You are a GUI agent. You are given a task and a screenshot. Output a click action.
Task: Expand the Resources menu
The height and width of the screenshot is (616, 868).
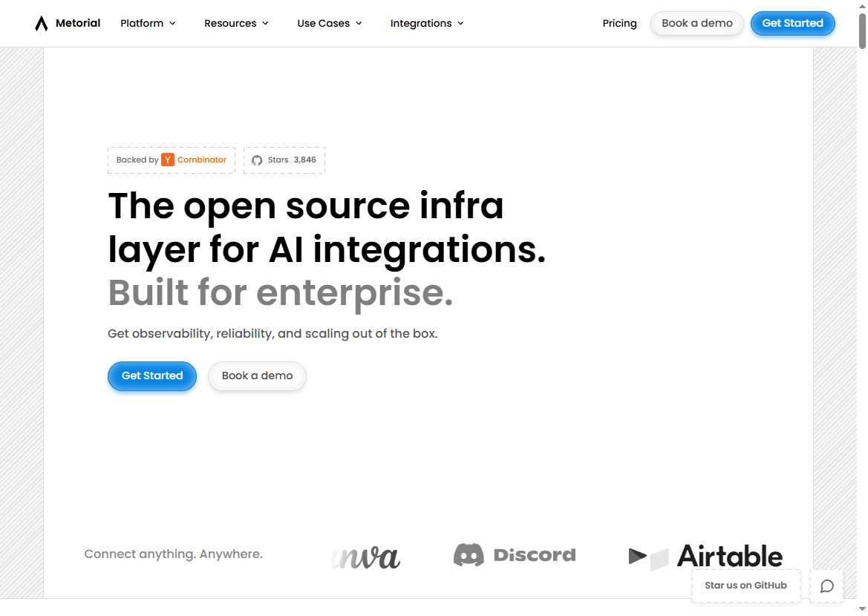click(x=236, y=23)
